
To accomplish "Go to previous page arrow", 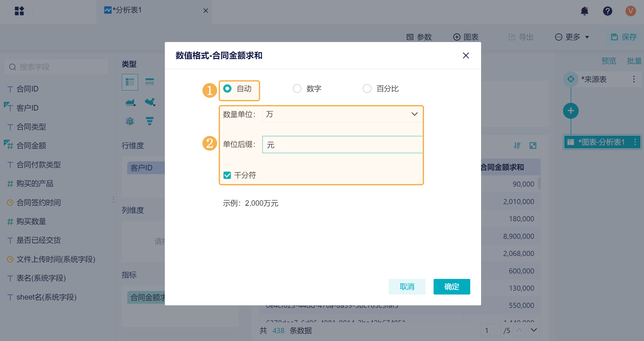I will pyautogui.click(x=519, y=330).
